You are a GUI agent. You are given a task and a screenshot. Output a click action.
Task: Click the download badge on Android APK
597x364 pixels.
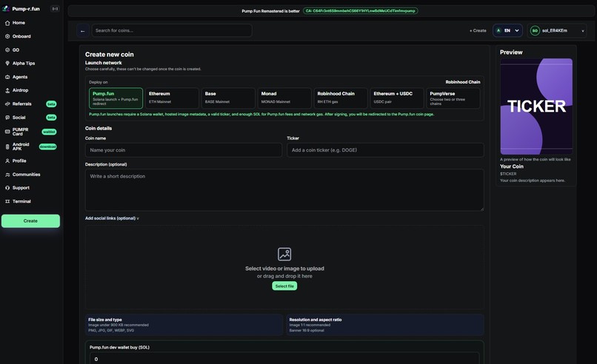(47, 146)
